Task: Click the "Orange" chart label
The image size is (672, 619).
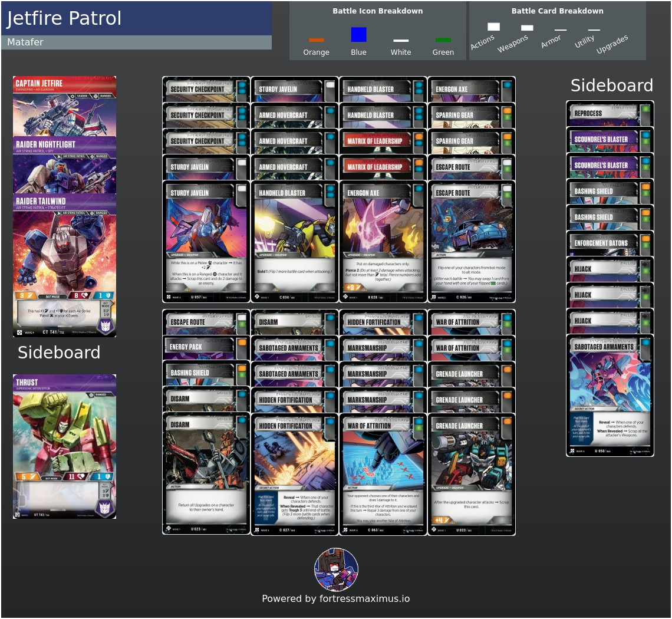Action: pos(317,52)
